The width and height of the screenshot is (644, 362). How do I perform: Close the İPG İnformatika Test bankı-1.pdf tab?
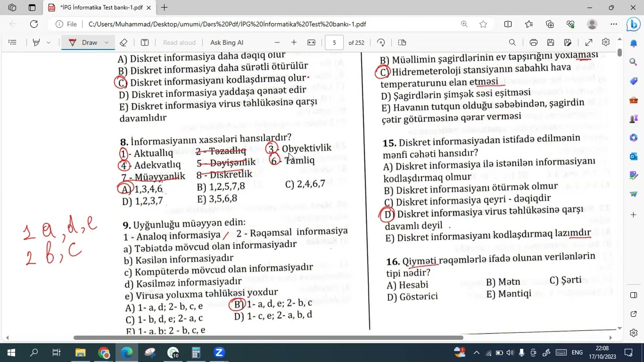click(x=148, y=8)
